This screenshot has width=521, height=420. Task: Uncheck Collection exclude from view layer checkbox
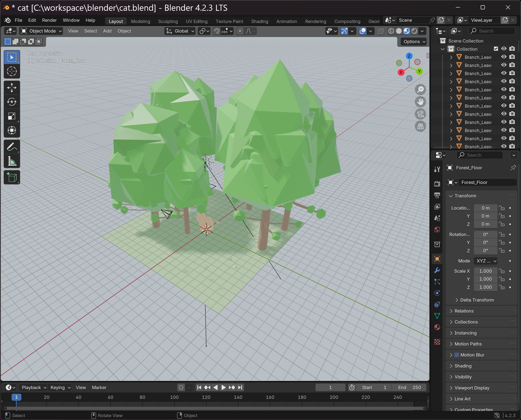point(496,49)
